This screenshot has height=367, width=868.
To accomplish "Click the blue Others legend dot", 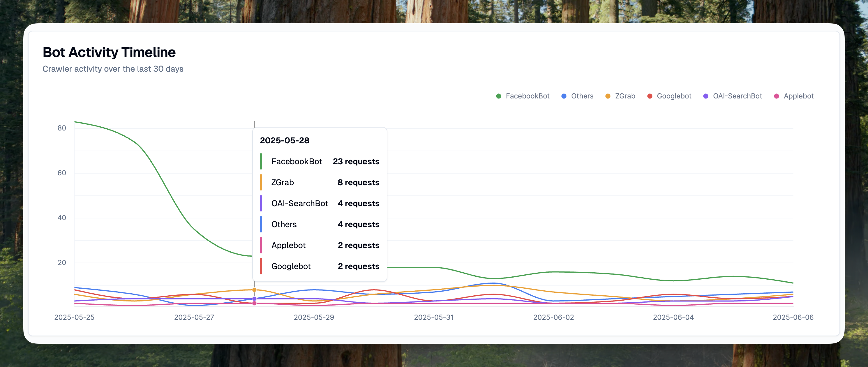I will (564, 96).
